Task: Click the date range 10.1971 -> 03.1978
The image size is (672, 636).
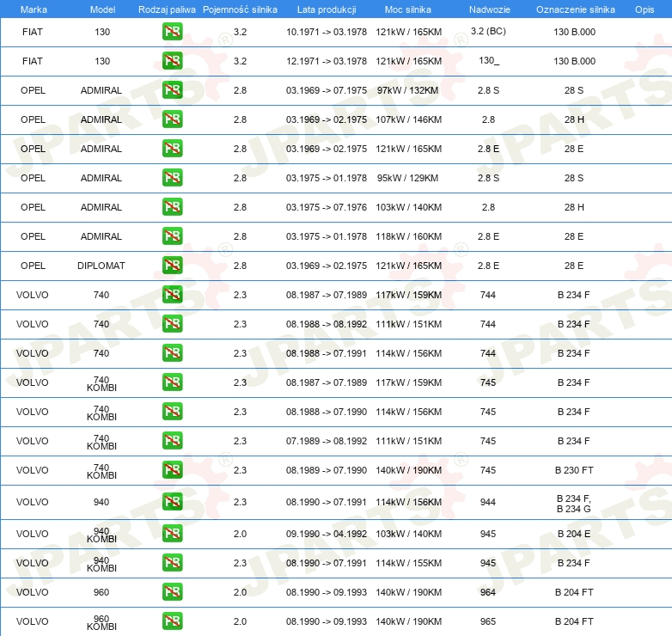Action: tap(327, 32)
